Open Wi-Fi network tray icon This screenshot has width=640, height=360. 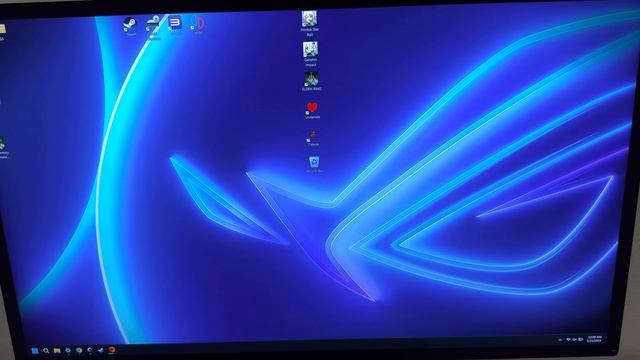point(568,340)
